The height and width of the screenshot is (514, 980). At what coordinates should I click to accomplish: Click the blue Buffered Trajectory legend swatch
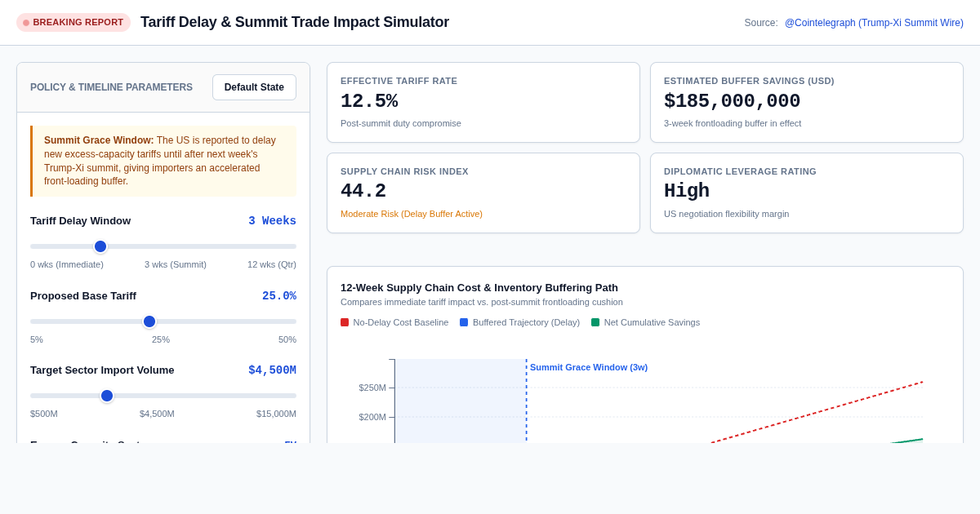tap(464, 322)
